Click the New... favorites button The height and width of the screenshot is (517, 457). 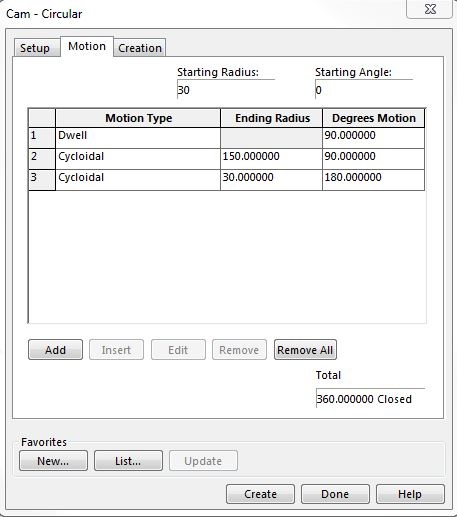coord(53,461)
